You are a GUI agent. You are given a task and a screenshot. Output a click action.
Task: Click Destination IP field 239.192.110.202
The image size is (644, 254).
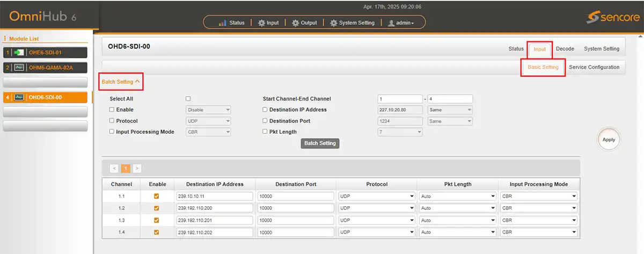pos(215,233)
